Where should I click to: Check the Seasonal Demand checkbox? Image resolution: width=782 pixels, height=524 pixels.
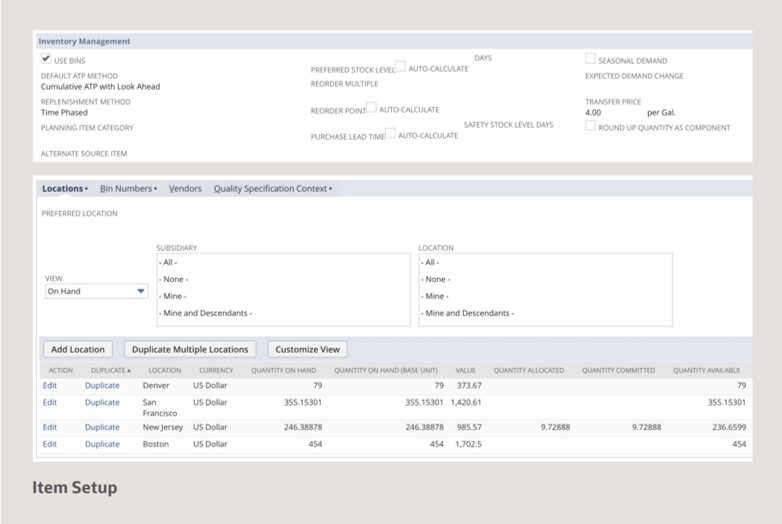point(590,58)
